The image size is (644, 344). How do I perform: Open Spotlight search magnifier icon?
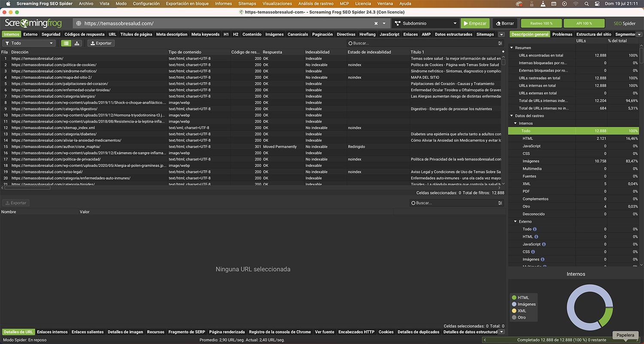pyautogui.click(x=587, y=3)
